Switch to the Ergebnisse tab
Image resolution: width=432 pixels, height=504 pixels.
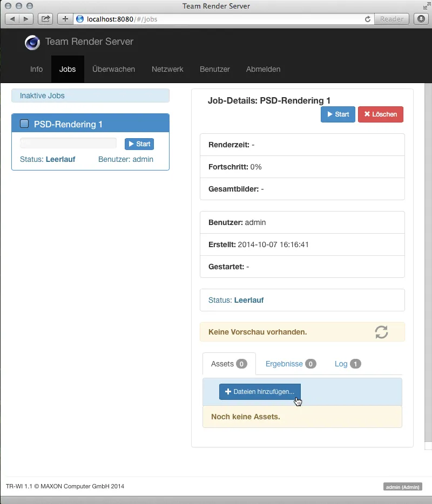click(291, 364)
